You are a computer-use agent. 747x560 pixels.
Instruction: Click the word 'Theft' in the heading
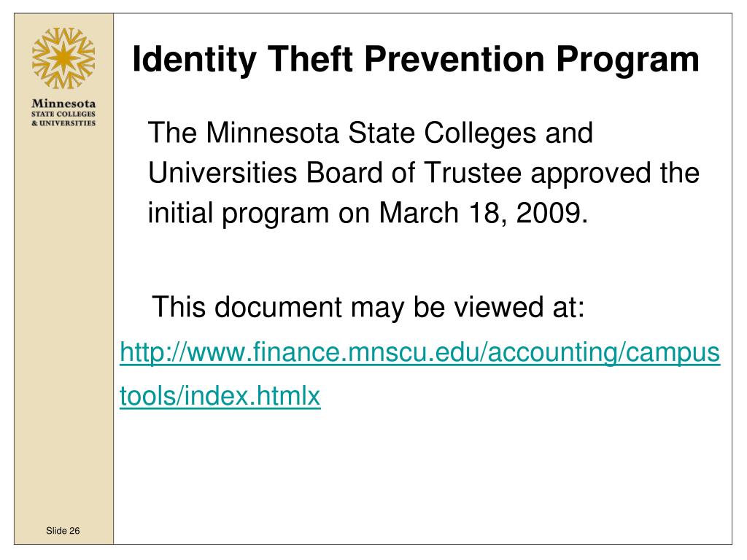[x=310, y=58]
